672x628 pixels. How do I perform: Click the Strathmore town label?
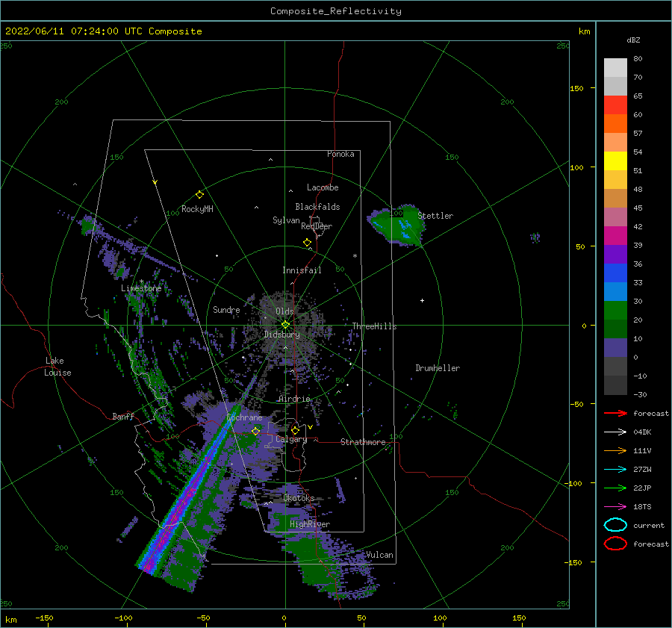(x=363, y=442)
